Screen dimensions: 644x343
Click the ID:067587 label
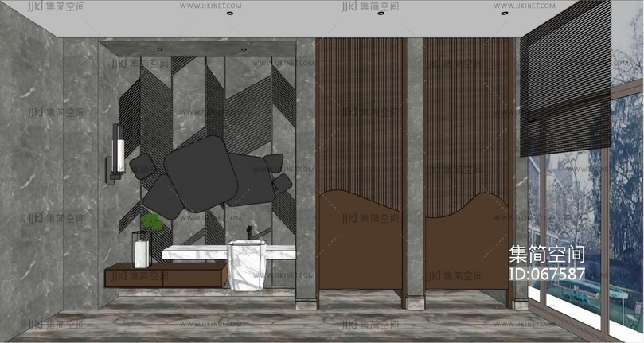click(547, 275)
